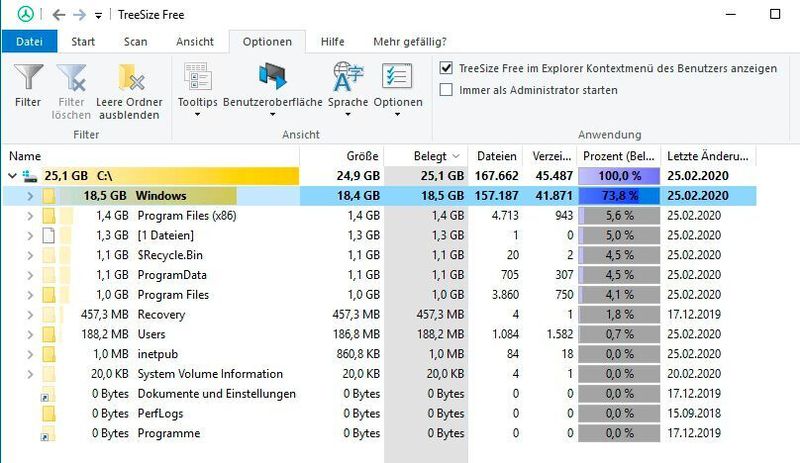Image resolution: width=800 pixels, height=463 pixels.
Task: Click the C:\ drive icon
Action: 30,176
